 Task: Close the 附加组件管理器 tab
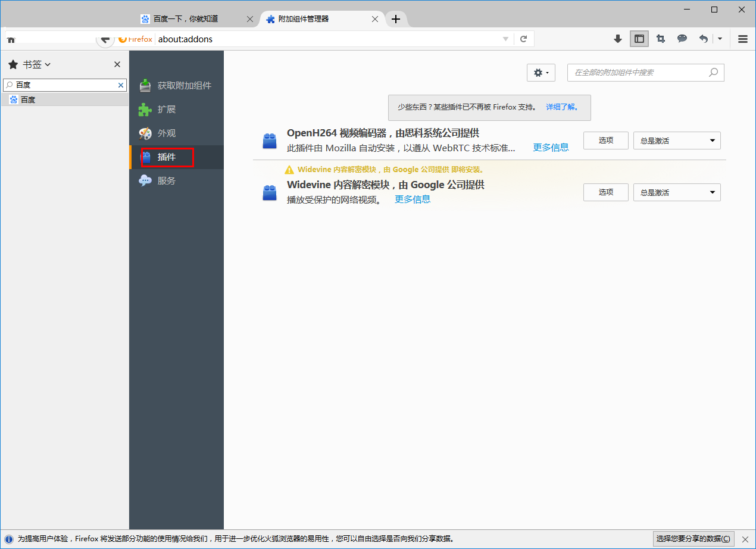[375, 19]
